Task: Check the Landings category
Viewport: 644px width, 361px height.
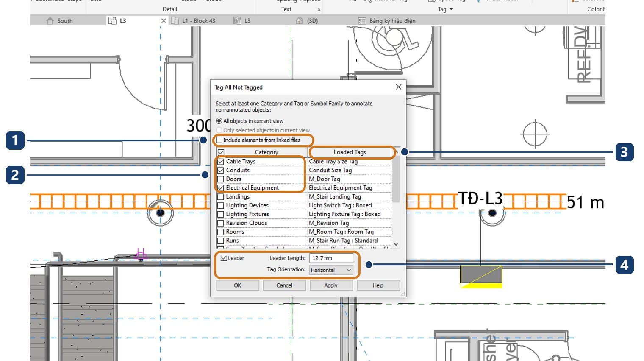Action: pyautogui.click(x=221, y=197)
